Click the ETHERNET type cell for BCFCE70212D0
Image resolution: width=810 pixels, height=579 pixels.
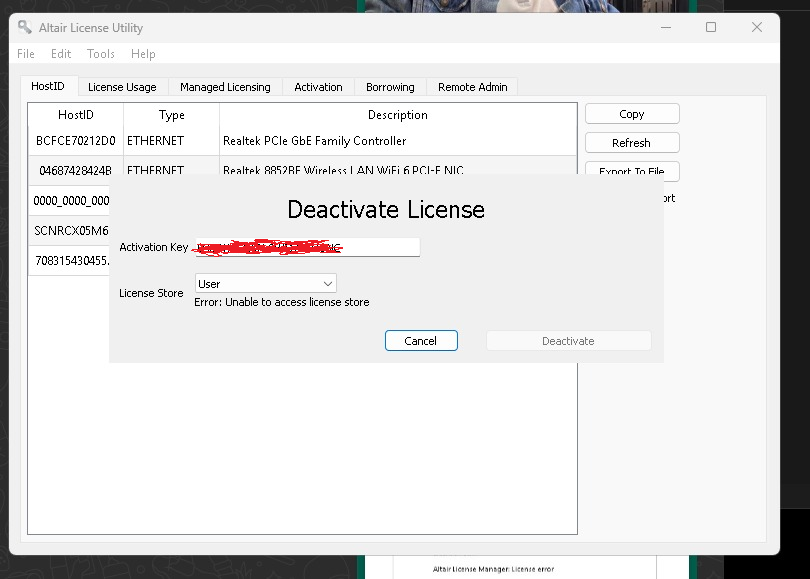coord(171,140)
